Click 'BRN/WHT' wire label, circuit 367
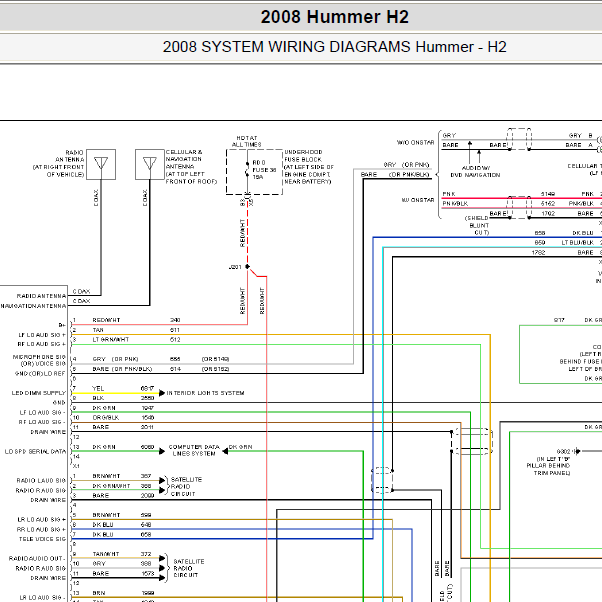Viewport: 602px width, 602px height. [x=106, y=476]
